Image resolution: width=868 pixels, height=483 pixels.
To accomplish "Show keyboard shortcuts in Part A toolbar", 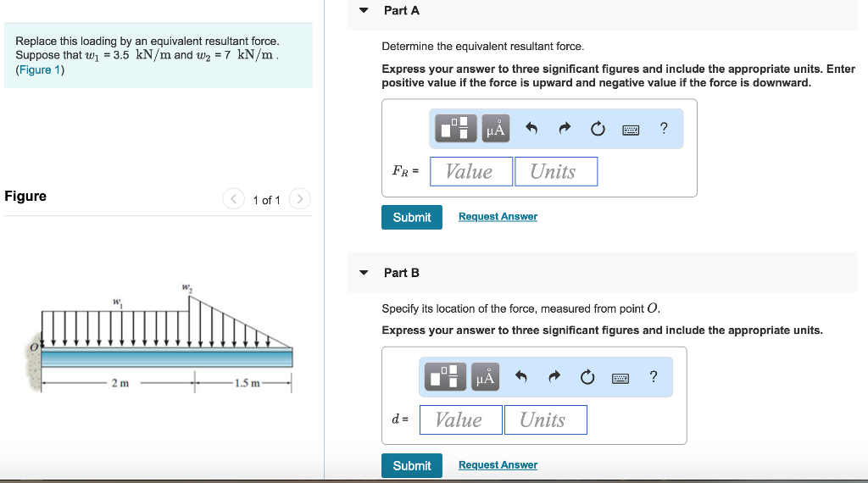I will tap(631, 130).
